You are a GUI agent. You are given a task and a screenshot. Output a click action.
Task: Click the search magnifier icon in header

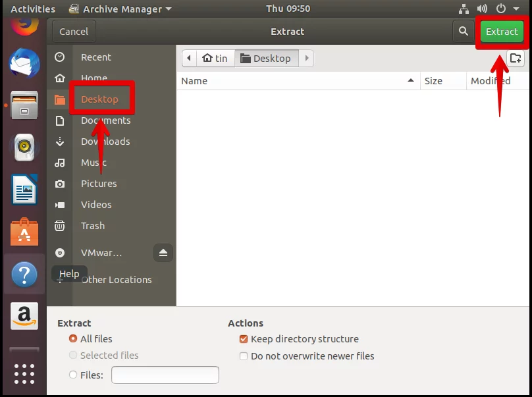[463, 31]
